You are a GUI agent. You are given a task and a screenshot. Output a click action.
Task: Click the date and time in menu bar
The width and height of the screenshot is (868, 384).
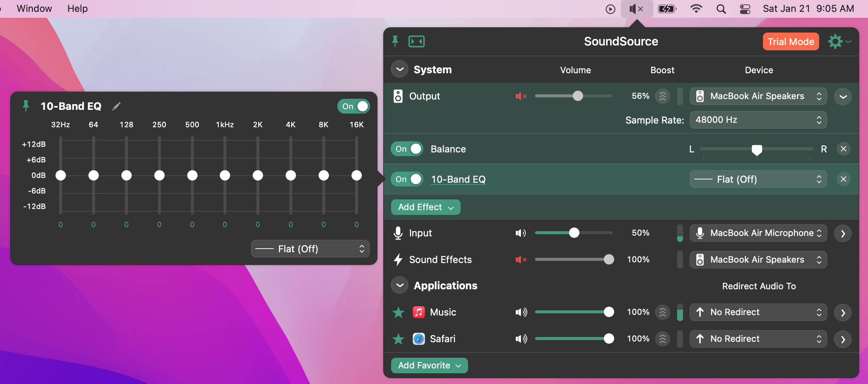(x=808, y=9)
